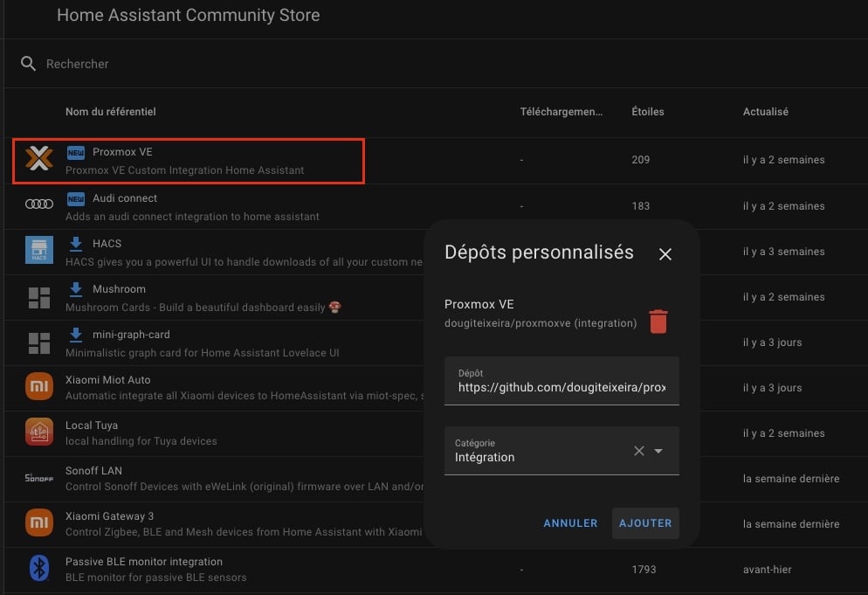Image resolution: width=868 pixels, height=595 pixels.
Task: Sort by Nom du référentiel column
Action: pos(111,111)
